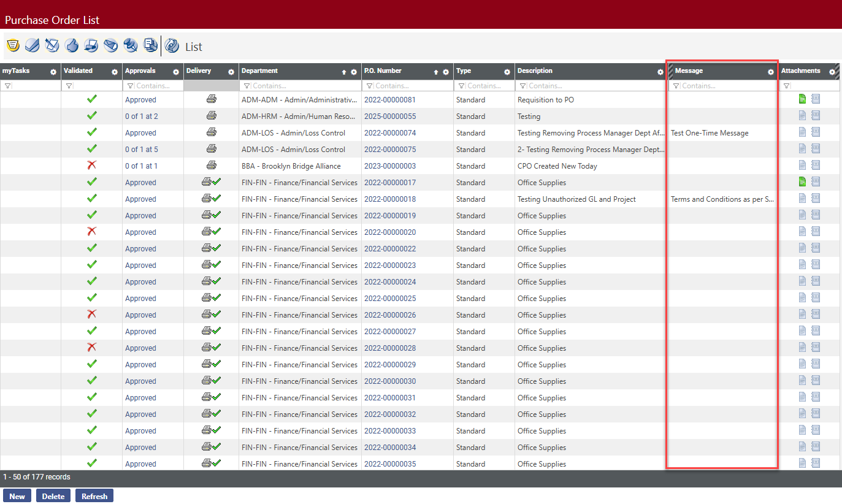Screen dimensions: 842x504
Task: Open green attachment icon for PO 2022-00000081
Action: 802,99
